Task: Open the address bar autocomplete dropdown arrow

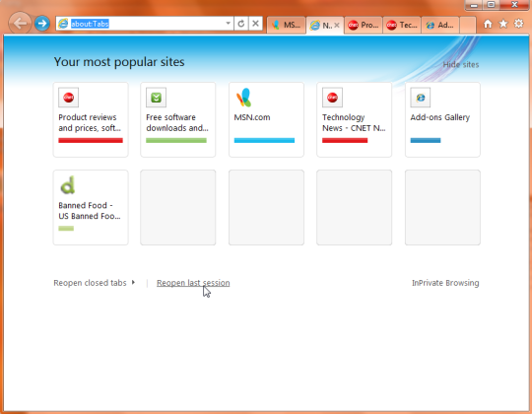Action: pos(228,24)
